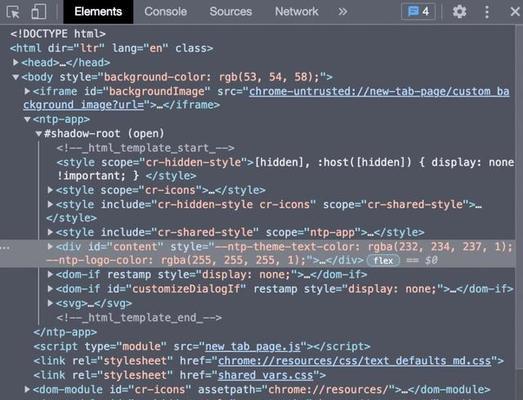The image size is (523, 400).
Task: Open the shared_vars.css stylesheet link
Action: (x=266, y=375)
